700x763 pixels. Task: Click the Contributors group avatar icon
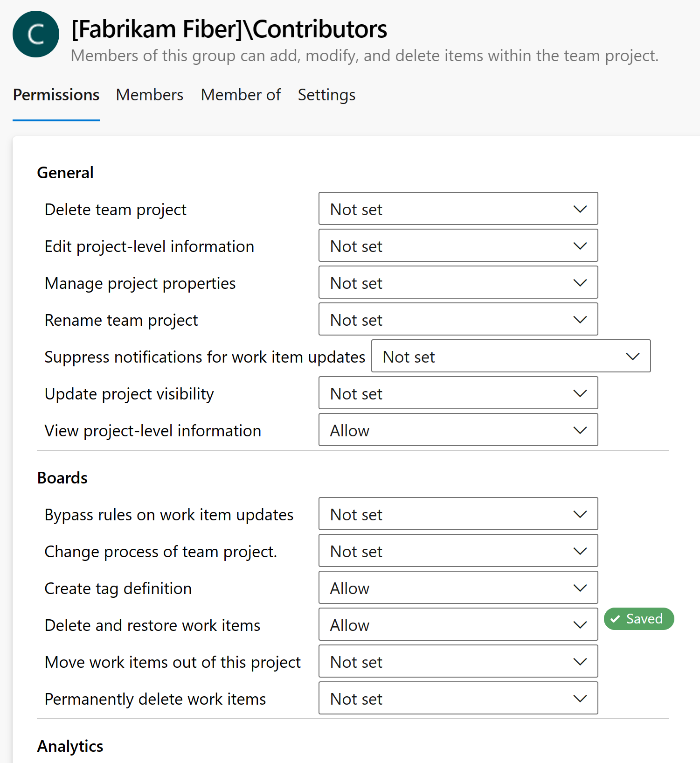[35, 34]
